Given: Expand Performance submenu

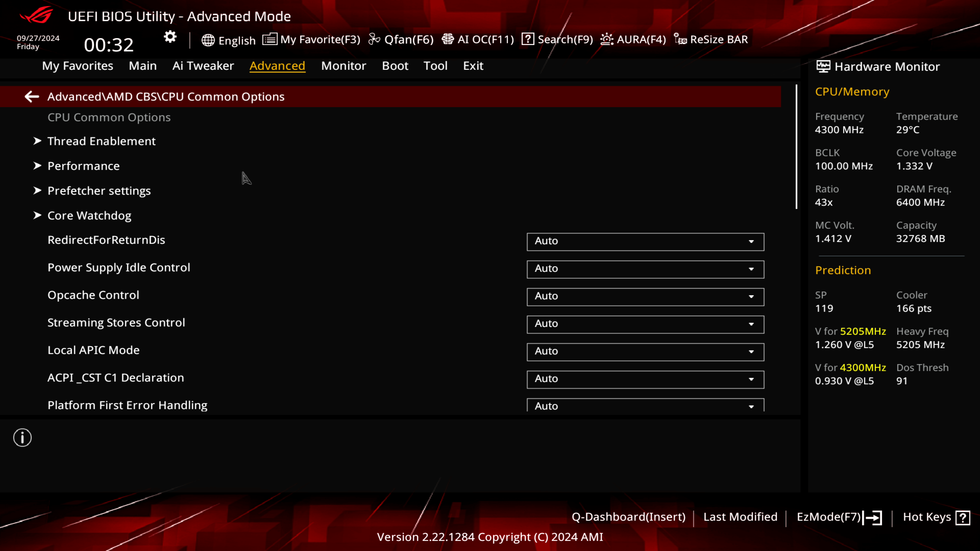Looking at the screenshot, I should (x=83, y=165).
